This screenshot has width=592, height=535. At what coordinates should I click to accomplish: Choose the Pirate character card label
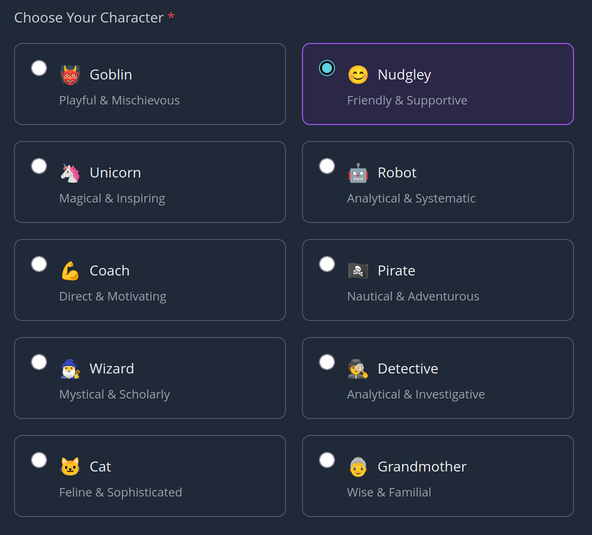point(396,271)
